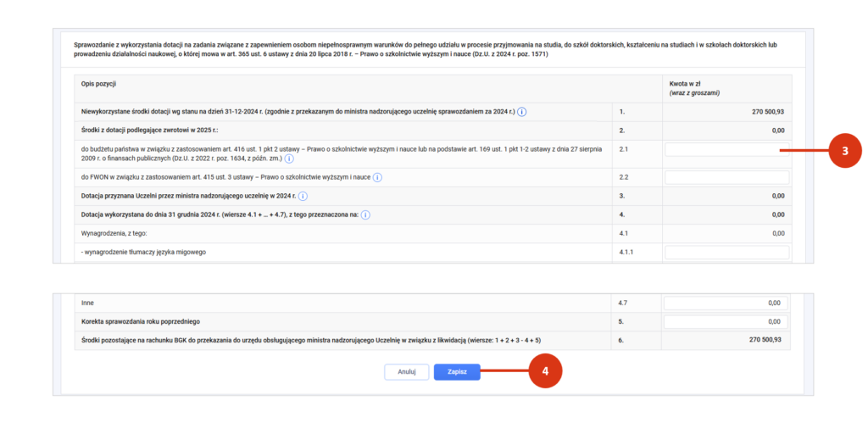Show info tooltip for row 3 granted subsidy
This screenshot has width=868, height=434.
pyautogui.click(x=303, y=196)
